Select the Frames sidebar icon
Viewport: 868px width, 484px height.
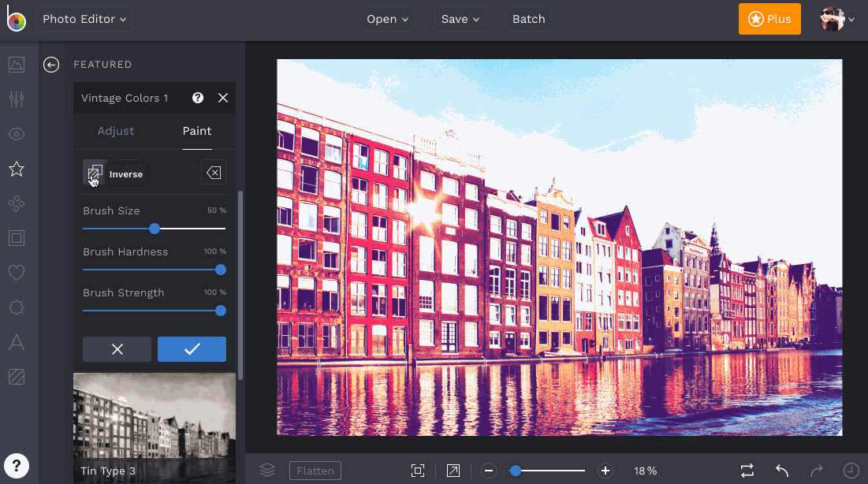point(17,238)
